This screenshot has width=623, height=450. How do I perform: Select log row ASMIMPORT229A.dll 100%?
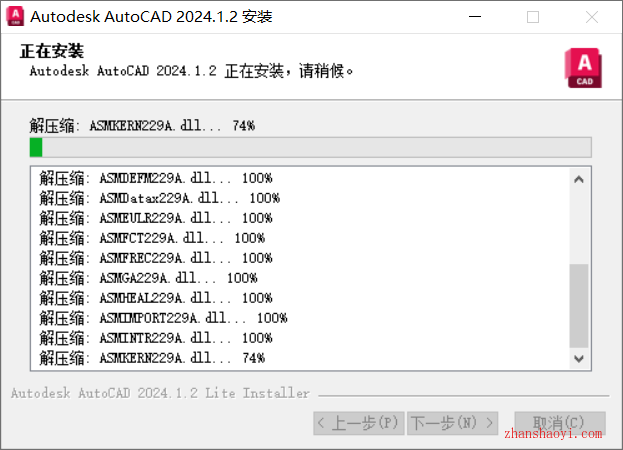point(163,318)
